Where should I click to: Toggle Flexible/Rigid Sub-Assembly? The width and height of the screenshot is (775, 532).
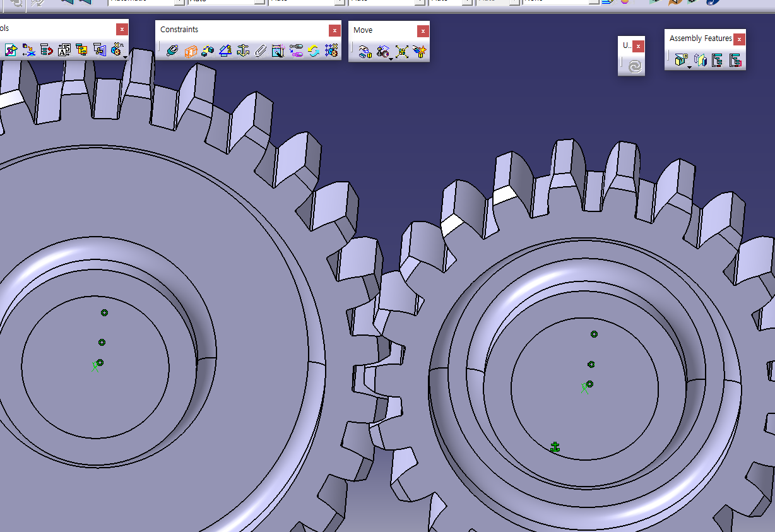tap(296, 51)
